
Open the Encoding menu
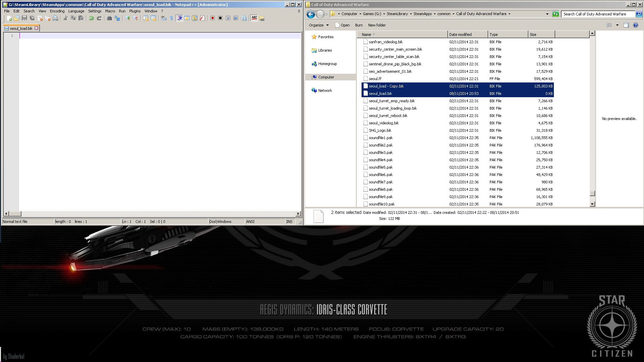[57, 11]
